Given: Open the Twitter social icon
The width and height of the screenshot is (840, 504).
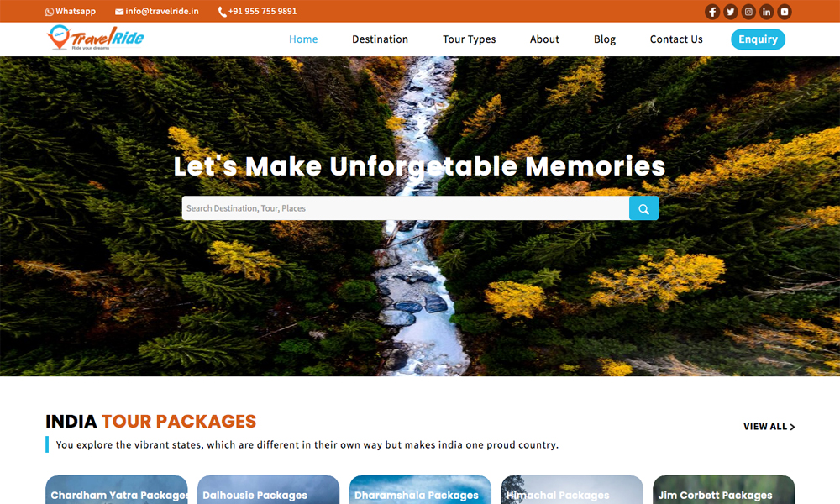Looking at the screenshot, I should [x=730, y=12].
